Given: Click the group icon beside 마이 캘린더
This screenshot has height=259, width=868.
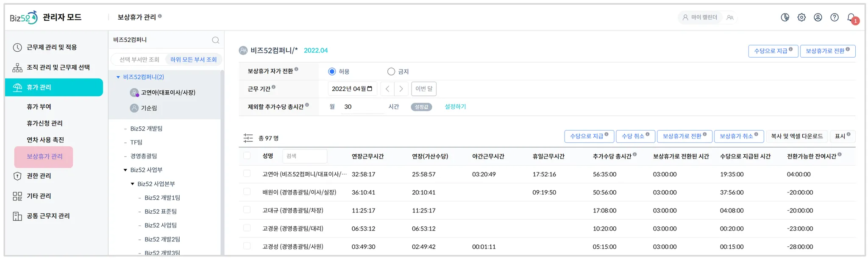Looking at the screenshot, I should [x=730, y=17].
